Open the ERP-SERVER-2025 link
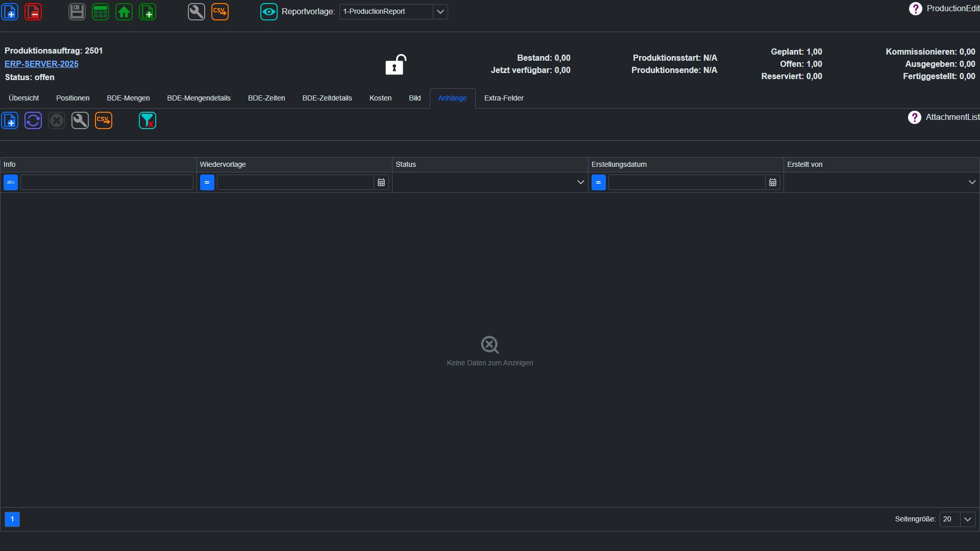The height and width of the screenshot is (551, 980). click(x=41, y=64)
